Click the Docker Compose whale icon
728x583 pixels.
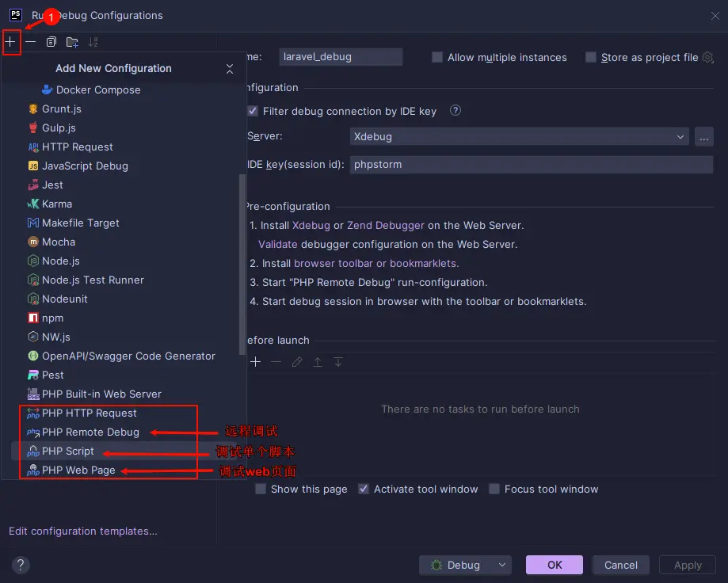(48, 90)
